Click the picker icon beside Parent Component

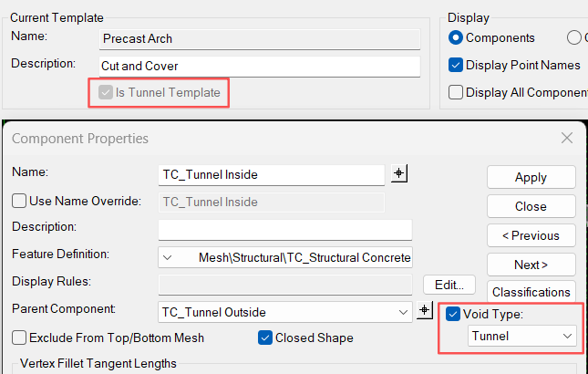[x=424, y=312]
